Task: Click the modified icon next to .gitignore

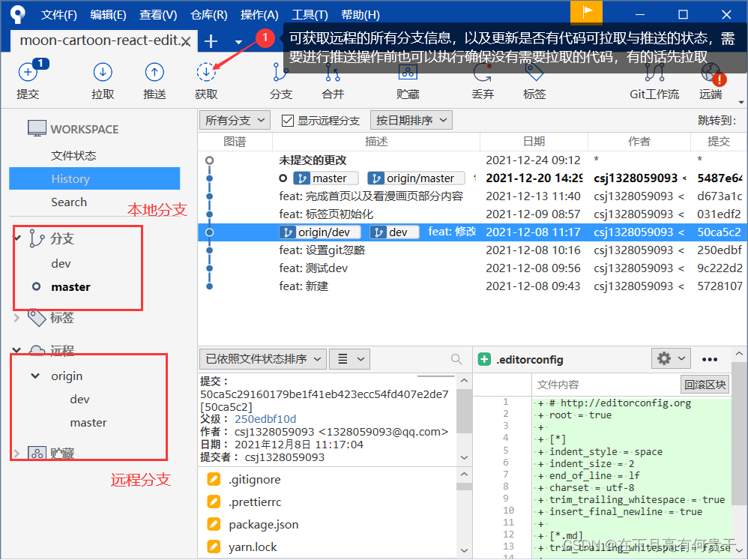Action: (x=214, y=479)
